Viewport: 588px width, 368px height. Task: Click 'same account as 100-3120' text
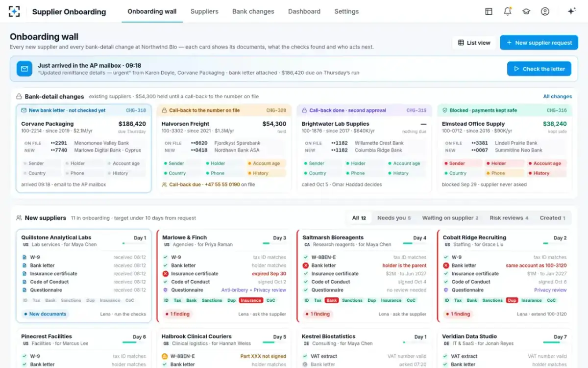[x=536, y=265]
